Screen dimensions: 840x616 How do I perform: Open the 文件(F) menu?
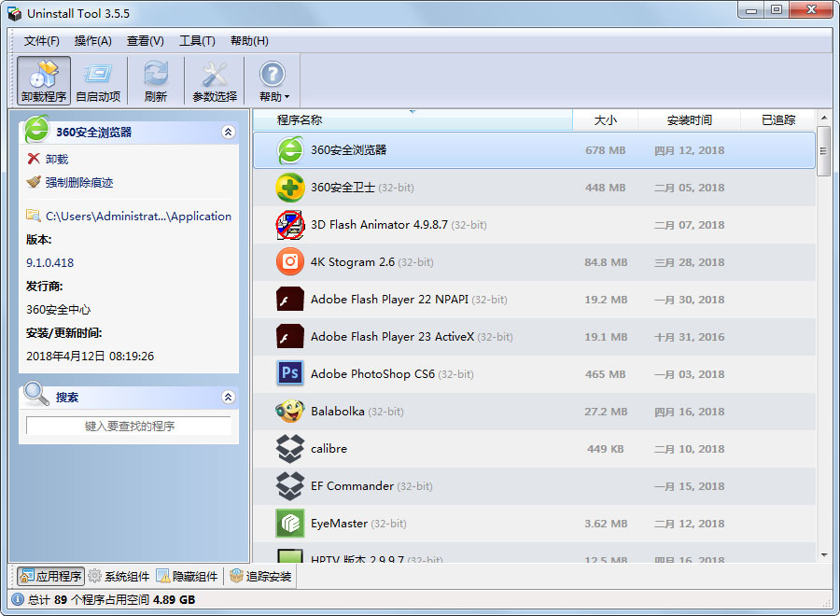tap(42, 41)
